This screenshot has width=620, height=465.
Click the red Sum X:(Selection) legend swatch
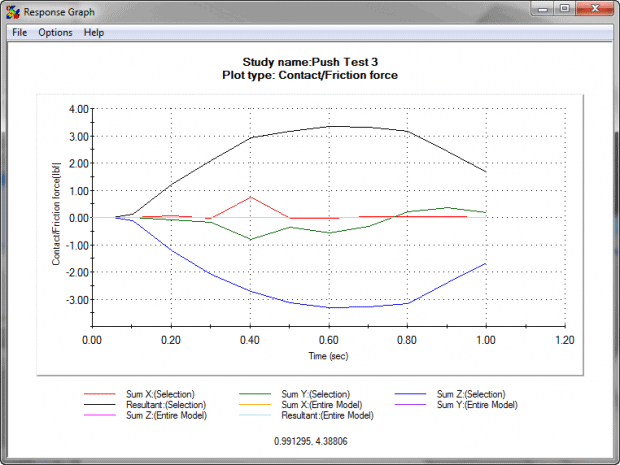click(100, 394)
